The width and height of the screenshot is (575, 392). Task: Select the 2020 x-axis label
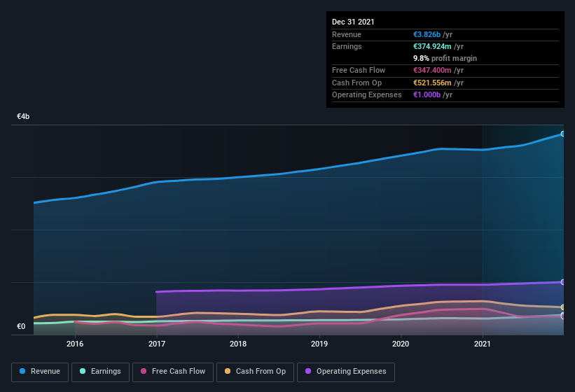pos(401,344)
